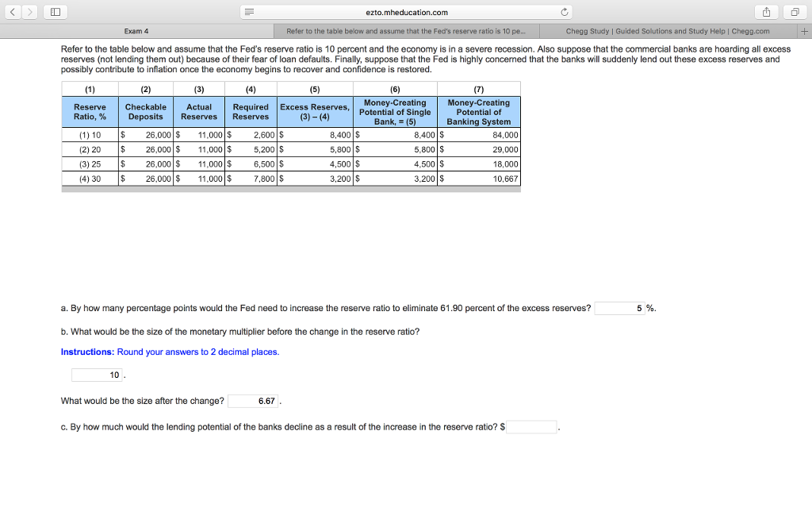Select the '(1) 10' reserve ratio row

tap(89, 134)
